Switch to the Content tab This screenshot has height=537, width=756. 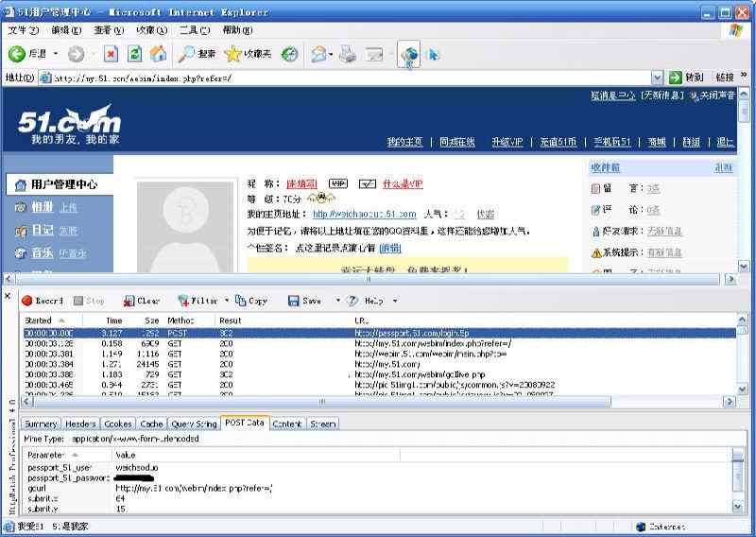(287, 424)
